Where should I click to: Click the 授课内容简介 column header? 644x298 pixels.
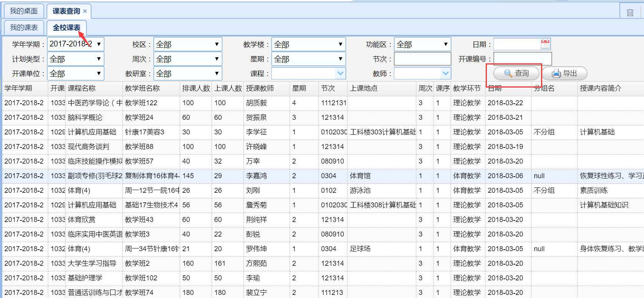click(x=611, y=88)
